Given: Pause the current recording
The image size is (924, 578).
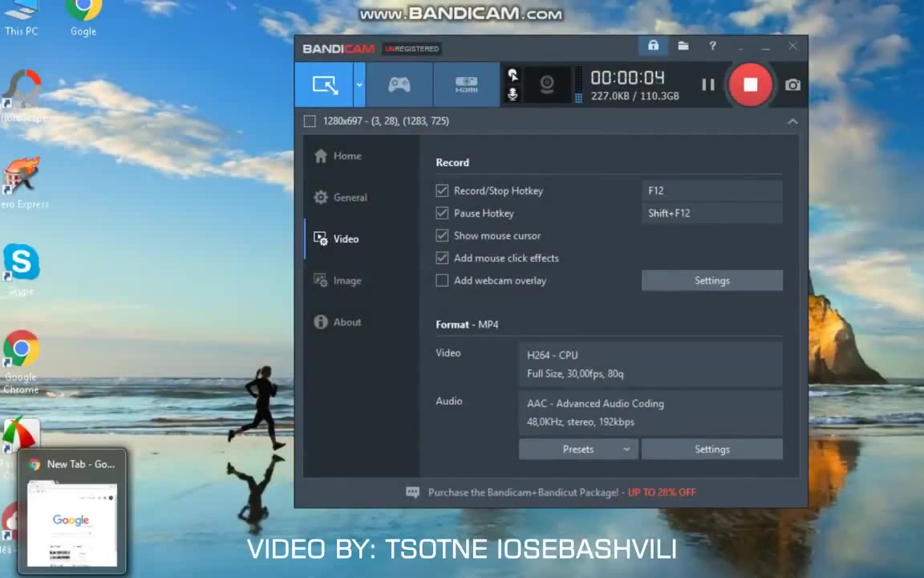Looking at the screenshot, I should pyautogui.click(x=707, y=85).
